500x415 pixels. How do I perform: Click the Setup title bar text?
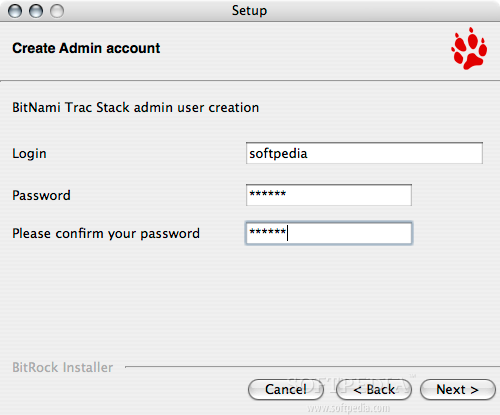tap(249, 11)
